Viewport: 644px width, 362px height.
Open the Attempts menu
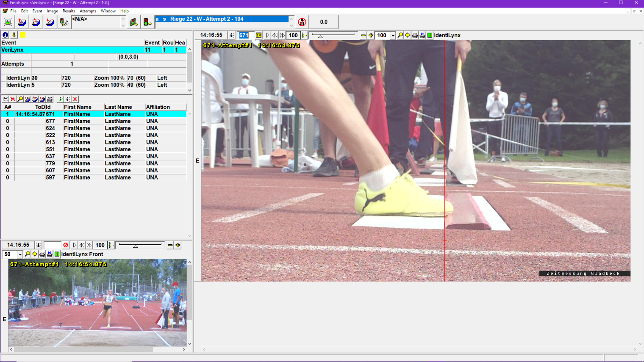[x=88, y=11]
